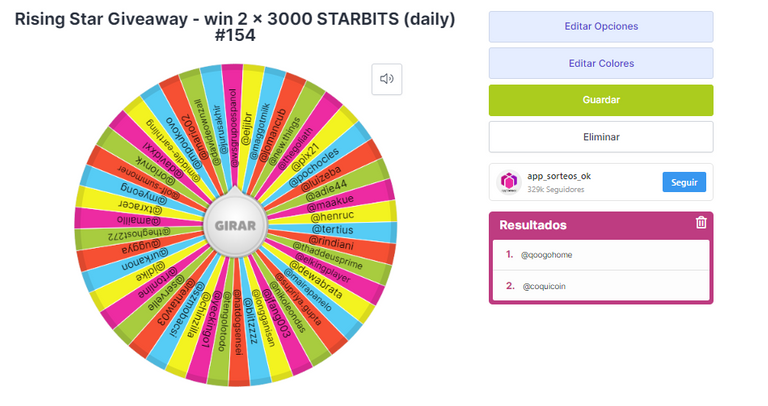The image size is (768, 406).
Task: Click the app_sorteos_ok profile avatar
Action: click(x=509, y=182)
